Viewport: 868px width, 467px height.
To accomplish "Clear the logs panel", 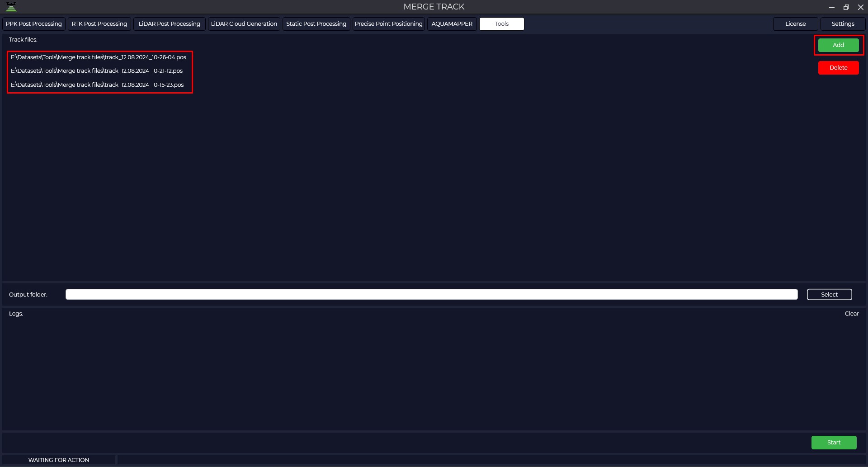I will pos(852,314).
